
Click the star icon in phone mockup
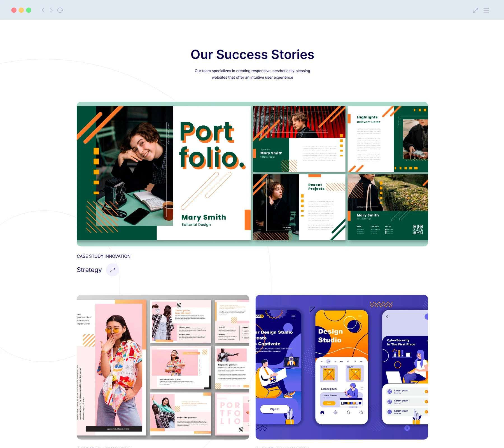click(x=361, y=412)
